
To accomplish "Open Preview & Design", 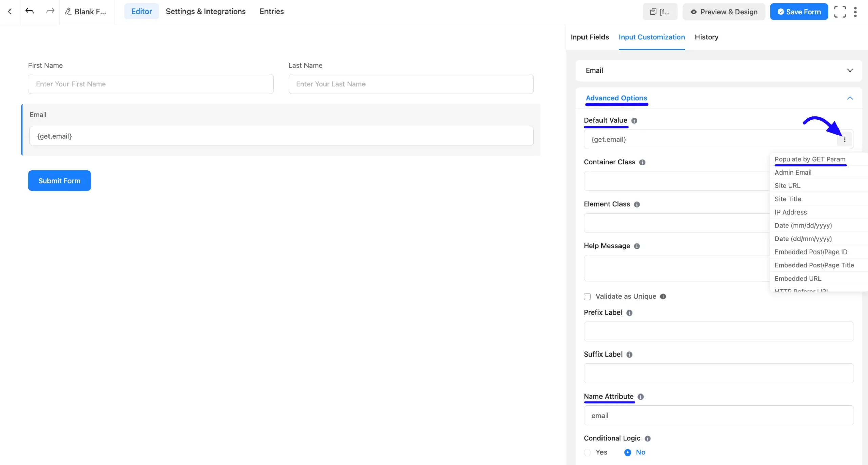I will pyautogui.click(x=724, y=12).
